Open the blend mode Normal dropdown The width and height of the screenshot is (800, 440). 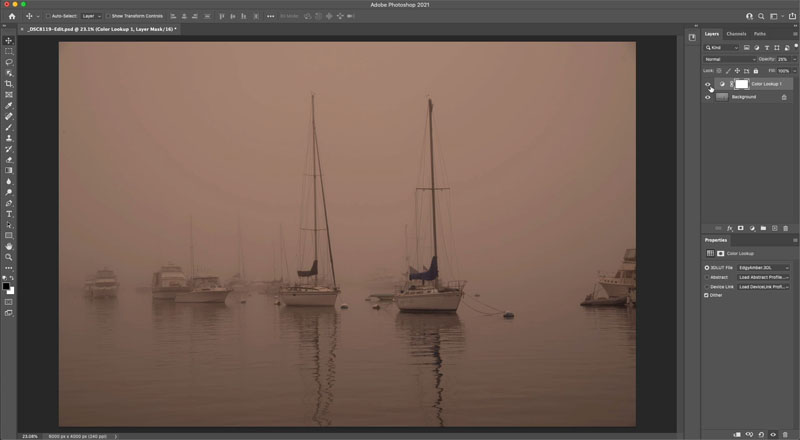tap(730, 59)
